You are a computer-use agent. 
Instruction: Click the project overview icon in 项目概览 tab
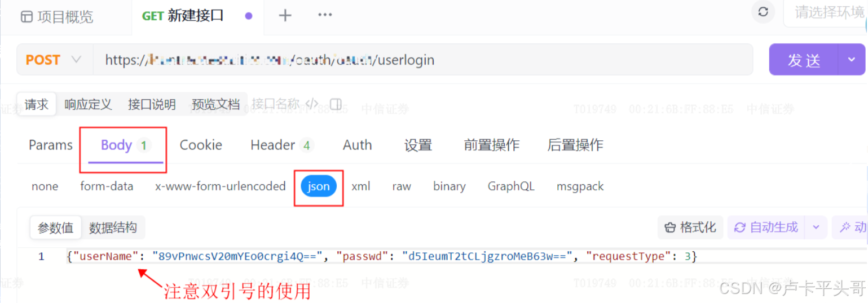pyautogui.click(x=27, y=17)
